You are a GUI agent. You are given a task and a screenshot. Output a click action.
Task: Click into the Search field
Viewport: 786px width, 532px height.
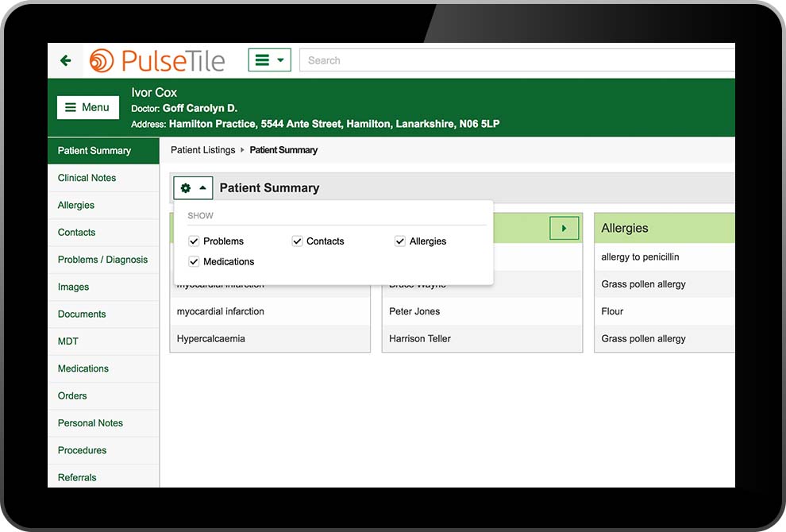(x=516, y=60)
